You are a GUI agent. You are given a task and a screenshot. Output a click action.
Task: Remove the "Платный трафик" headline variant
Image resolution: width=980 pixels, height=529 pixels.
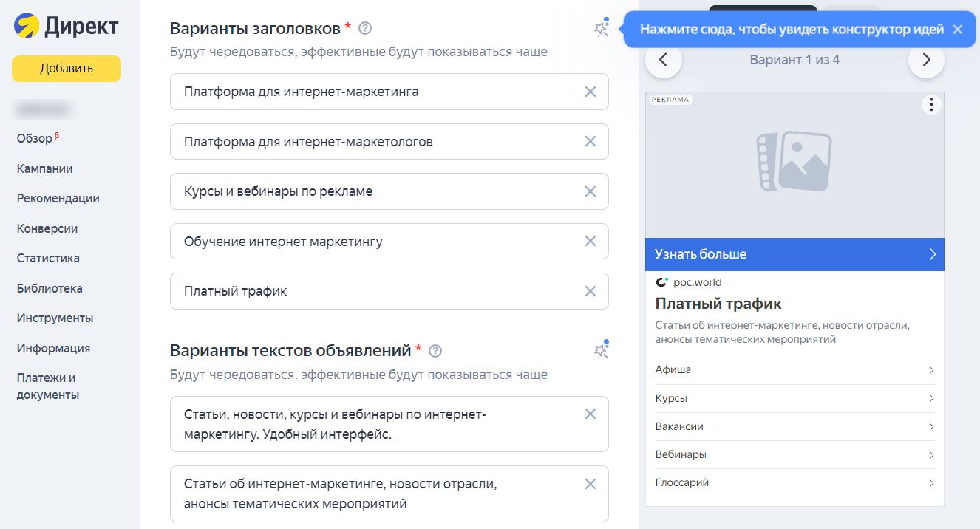[590, 291]
